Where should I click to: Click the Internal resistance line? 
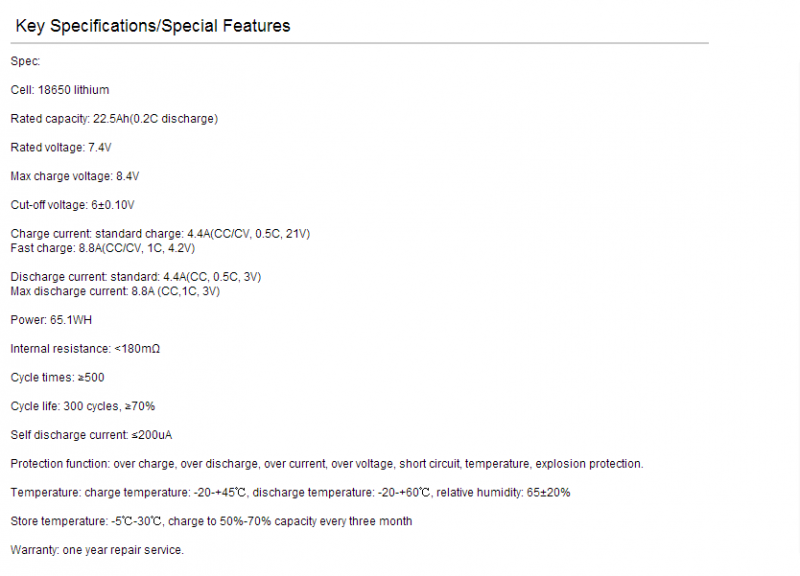coord(85,349)
